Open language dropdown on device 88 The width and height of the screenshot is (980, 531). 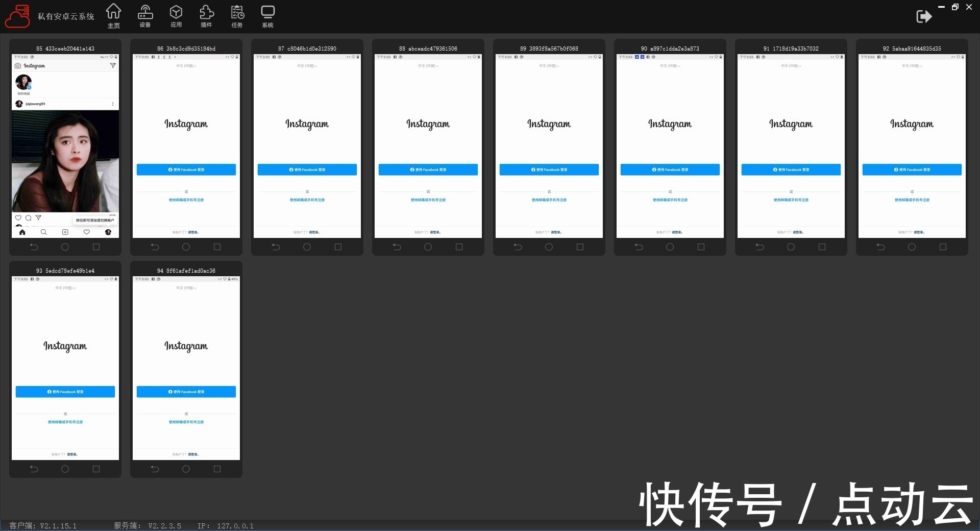click(428, 66)
